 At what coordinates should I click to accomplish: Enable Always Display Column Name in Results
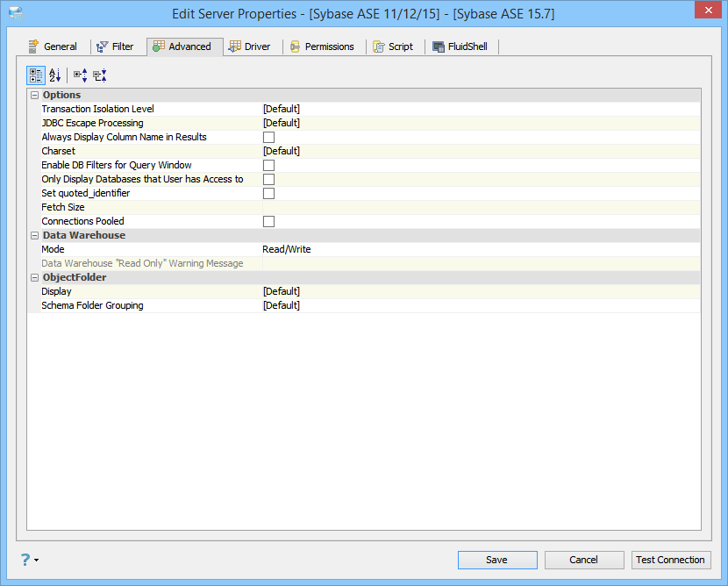point(268,138)
